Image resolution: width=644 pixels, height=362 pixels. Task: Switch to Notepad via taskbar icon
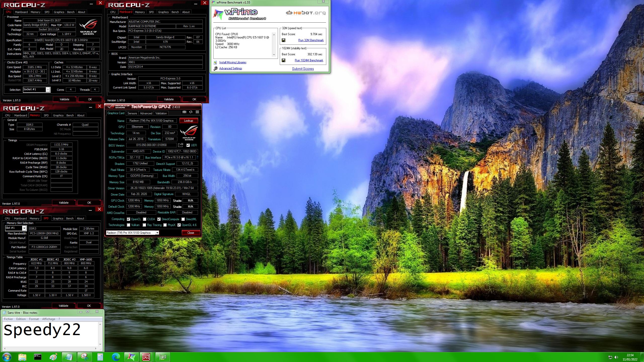point(69,357)
